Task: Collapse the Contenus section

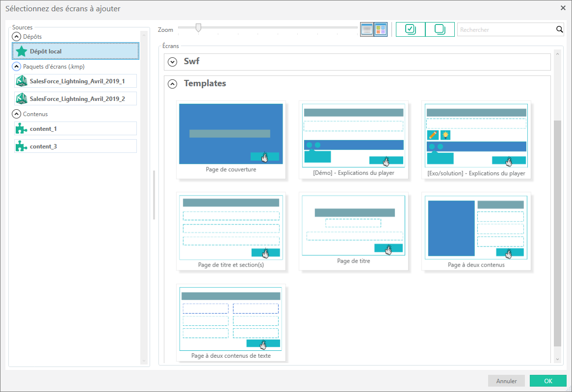Action: [16, 114]
